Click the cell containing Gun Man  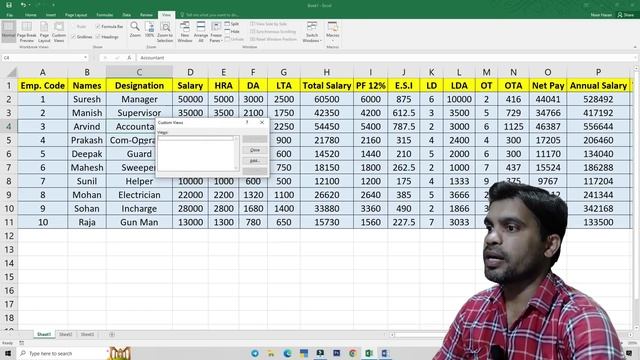[x=139, y=222]
